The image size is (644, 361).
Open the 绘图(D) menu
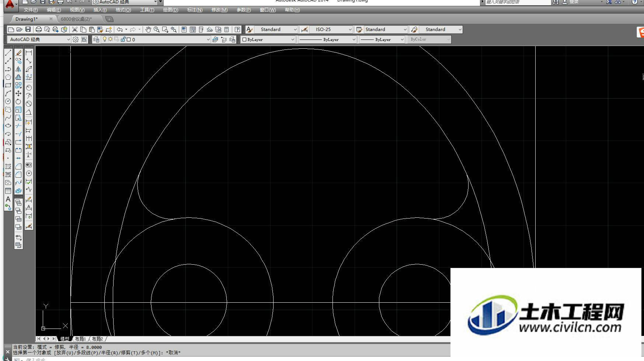click(x=171, y=10)
